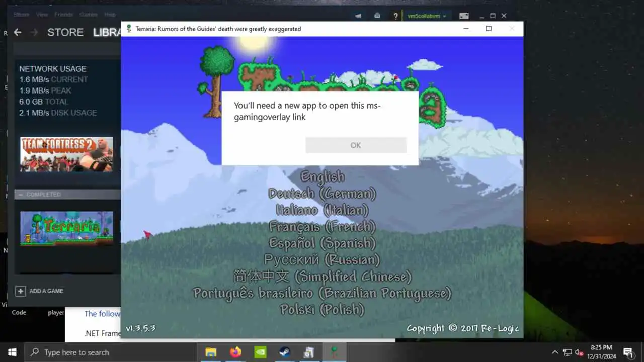Open the View menu in Steam
Screen dimensions: 644x362
pos(42,15)
